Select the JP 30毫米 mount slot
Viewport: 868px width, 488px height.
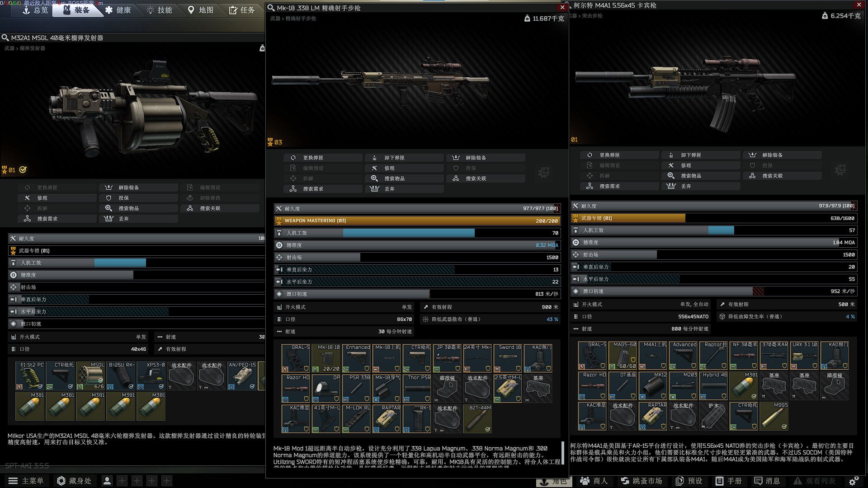[x=447, y=358]
